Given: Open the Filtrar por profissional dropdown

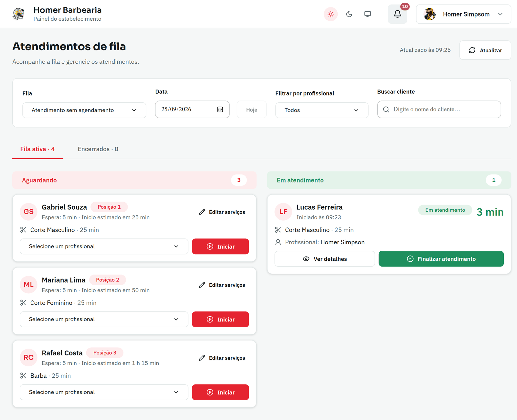Looking at the screenshot, I should [322, 110].
